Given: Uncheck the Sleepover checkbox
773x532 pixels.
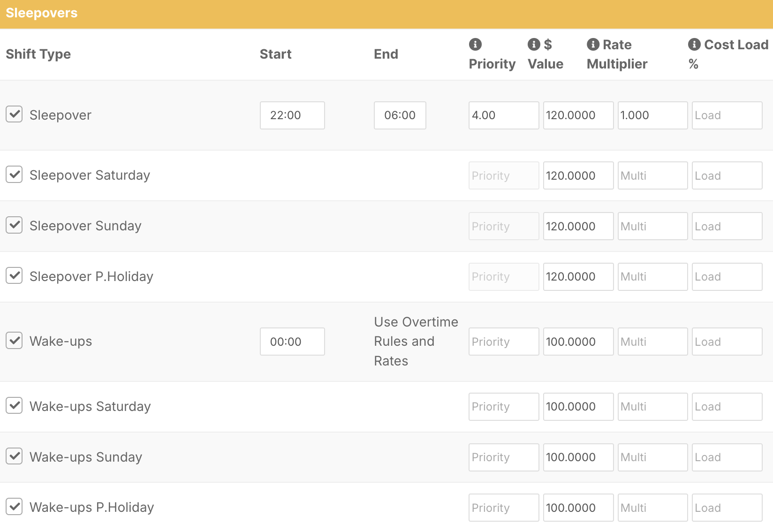Looking at the screenshot, I should [14, 114].
